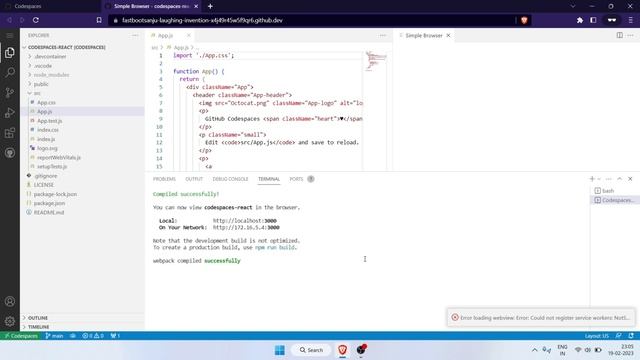Open the Manage settings gear
The height and width of the screenshot is (360, 640).
click(10, 322)
